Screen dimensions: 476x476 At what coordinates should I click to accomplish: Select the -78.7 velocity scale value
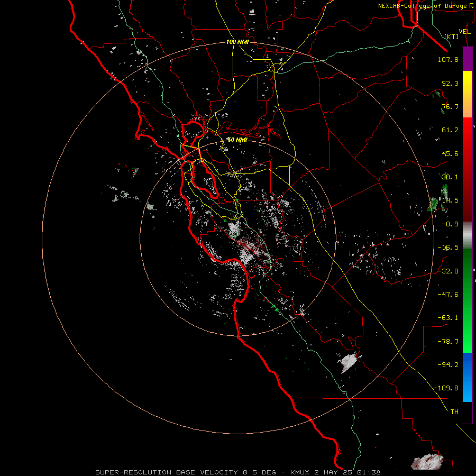[x=448, y=341]
